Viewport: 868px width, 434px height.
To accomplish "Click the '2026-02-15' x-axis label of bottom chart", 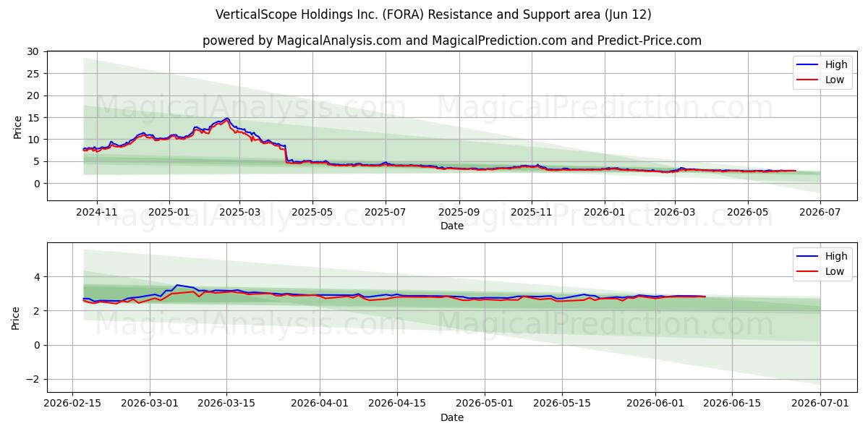I will pos(72,403).
